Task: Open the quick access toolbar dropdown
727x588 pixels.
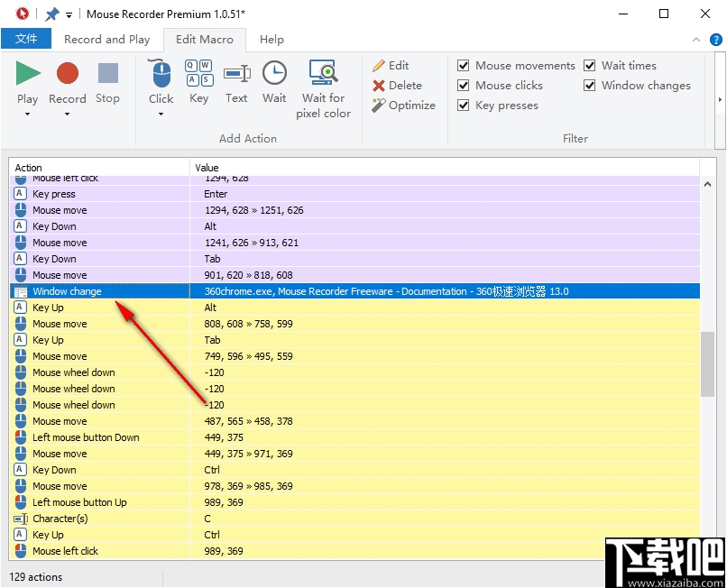Action: click(69, 15)
